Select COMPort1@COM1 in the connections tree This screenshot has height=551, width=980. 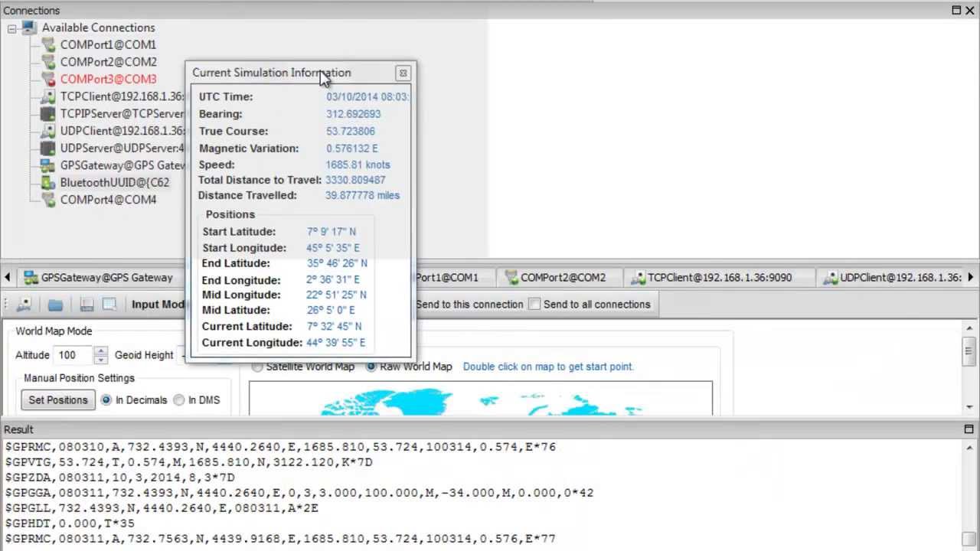[x=108, y=44]
